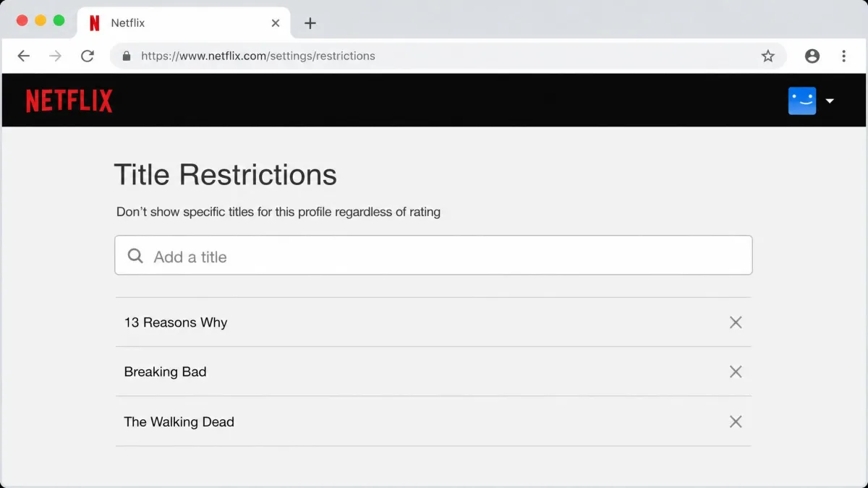Reload the page with refresh icon
The height and width of the screenshot is (488, 868).
(x=88, y=56)
